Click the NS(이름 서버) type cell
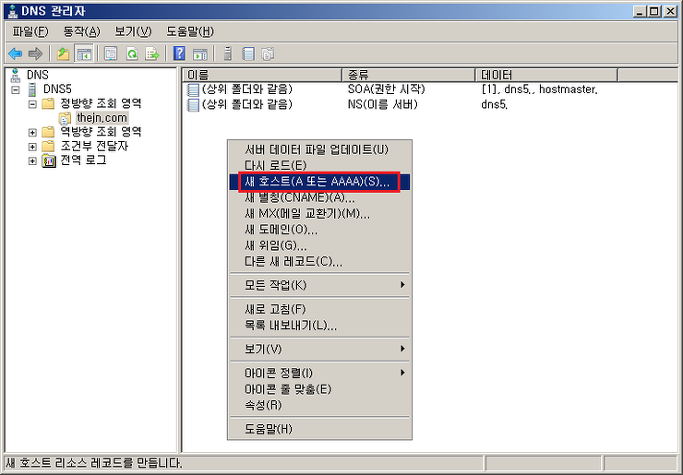 pos(382,105)
